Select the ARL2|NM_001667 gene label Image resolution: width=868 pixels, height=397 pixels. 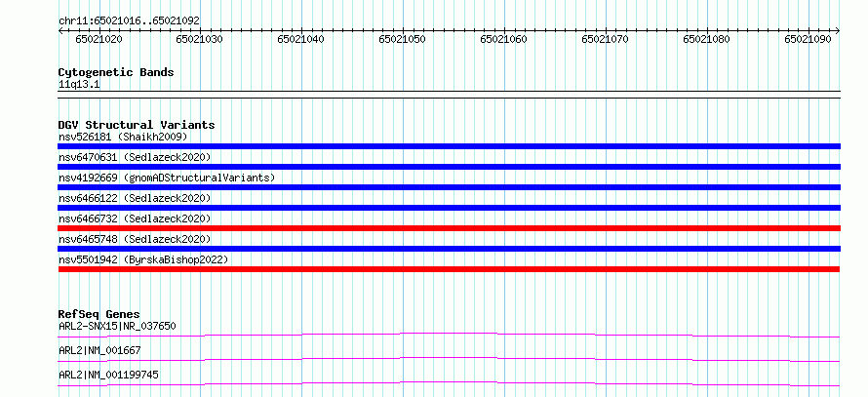[x=99, y=350]
